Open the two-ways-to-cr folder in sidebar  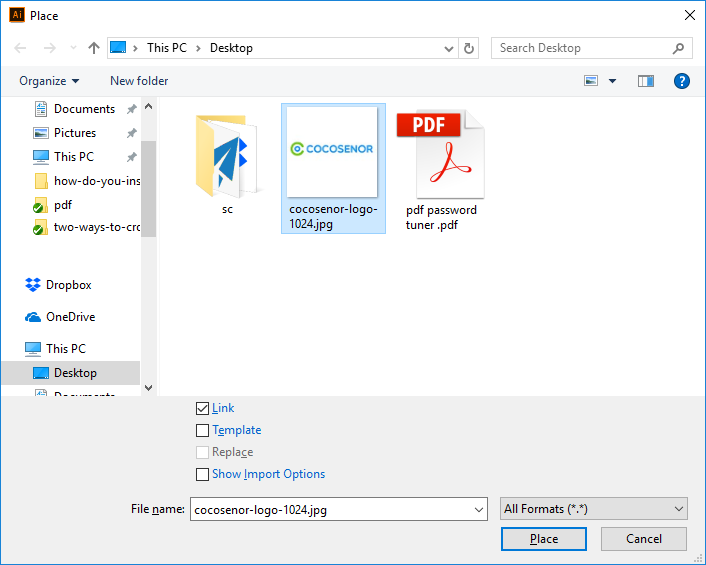(x=86, y=227)
